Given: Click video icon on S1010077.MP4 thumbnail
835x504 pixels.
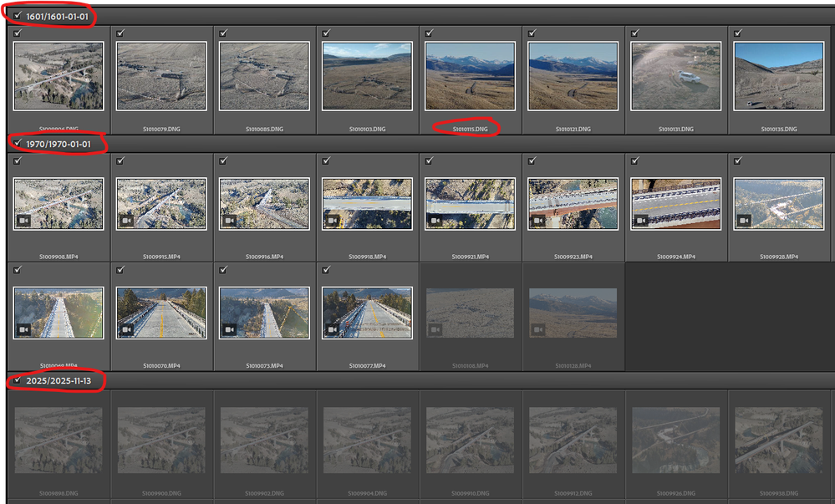Looking at the screenshot, I should [x=331, y=329].
